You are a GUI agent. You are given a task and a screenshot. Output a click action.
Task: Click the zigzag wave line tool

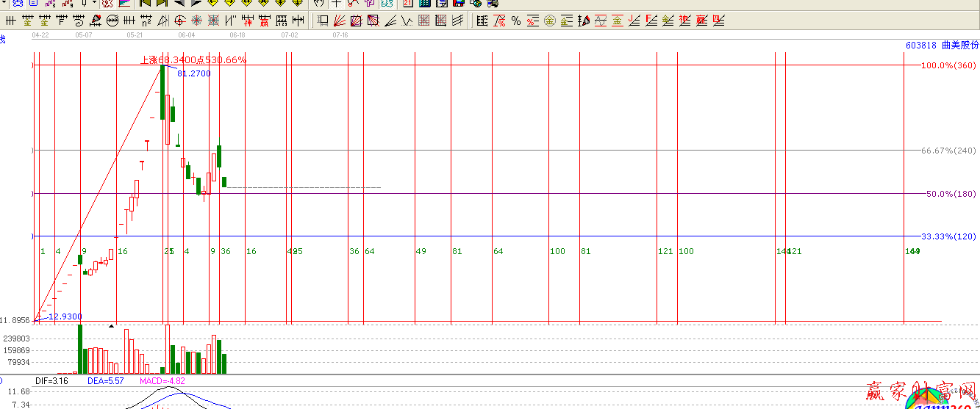coord(407,21)
